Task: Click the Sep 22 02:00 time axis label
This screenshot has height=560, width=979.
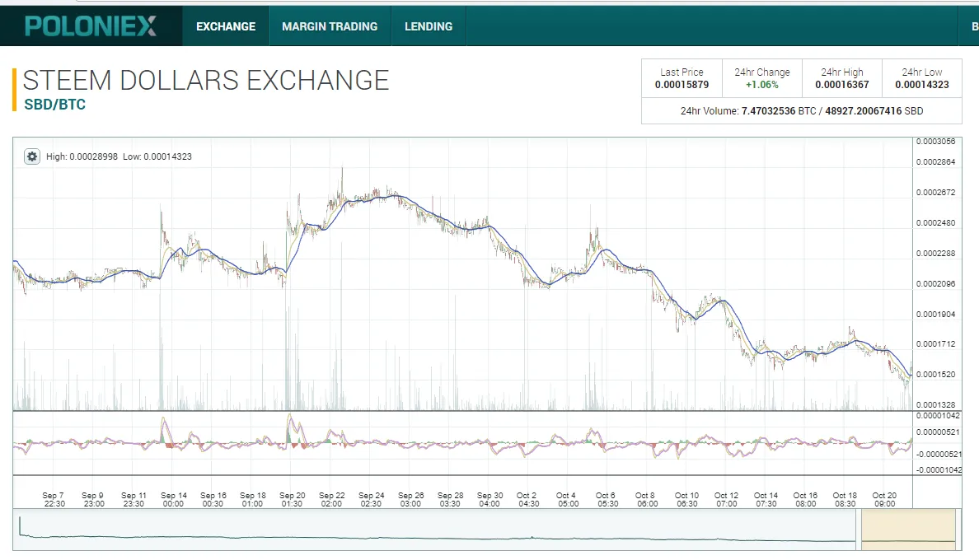Action: click(x=331, y=500)
